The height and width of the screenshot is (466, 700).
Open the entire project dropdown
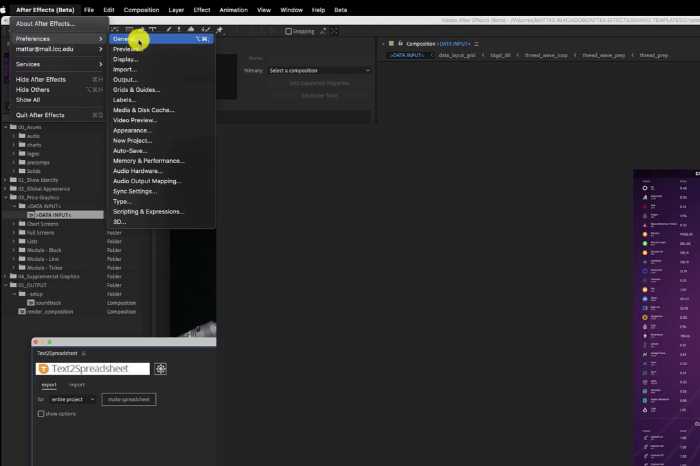tap(72, 399)
